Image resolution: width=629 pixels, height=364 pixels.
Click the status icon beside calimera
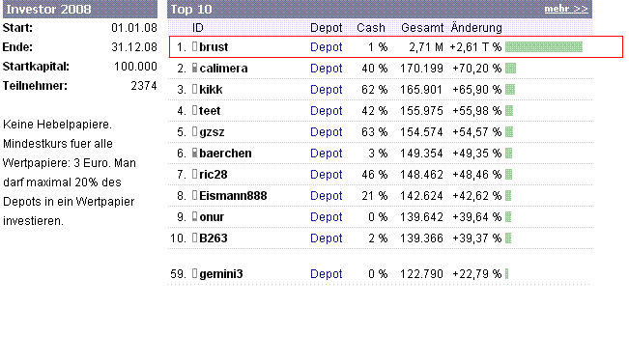tap(194, 68)
